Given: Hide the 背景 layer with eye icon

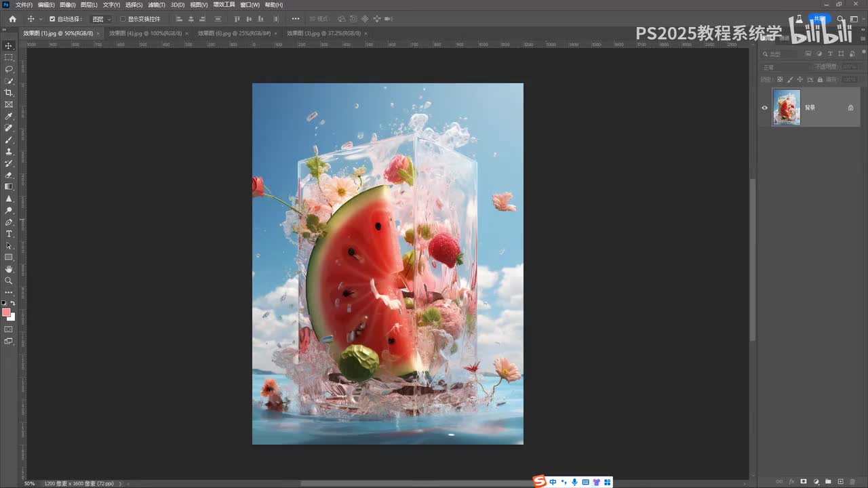Looking at the screenshot, I should [765, 108].
